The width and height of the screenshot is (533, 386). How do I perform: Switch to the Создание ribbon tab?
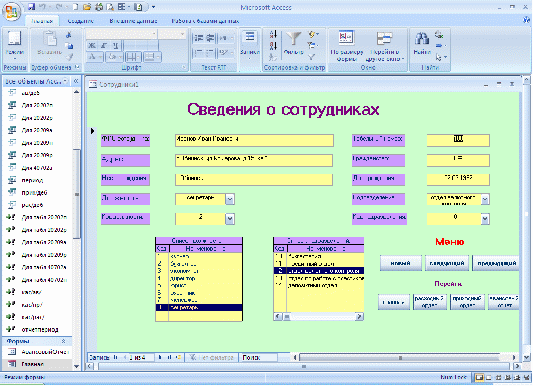coord(80,21)
